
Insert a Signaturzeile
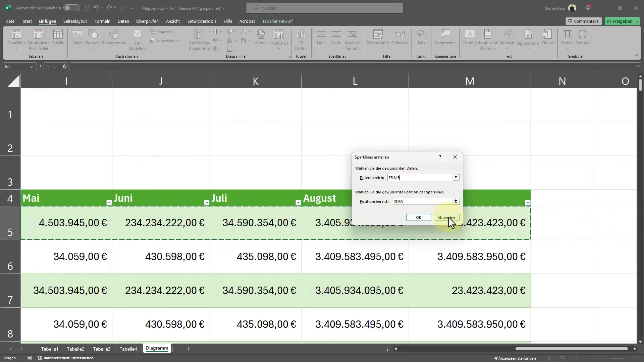tap(528, 40)
